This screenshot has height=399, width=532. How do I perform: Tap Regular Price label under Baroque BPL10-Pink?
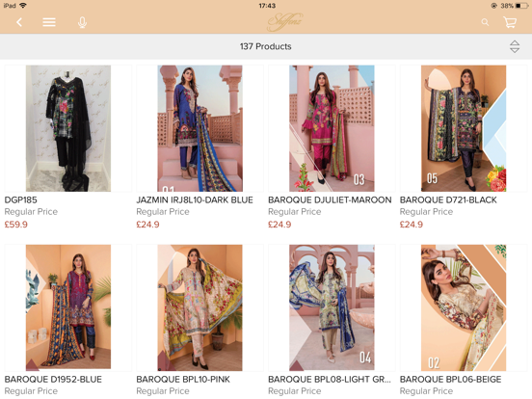point(163,391)
